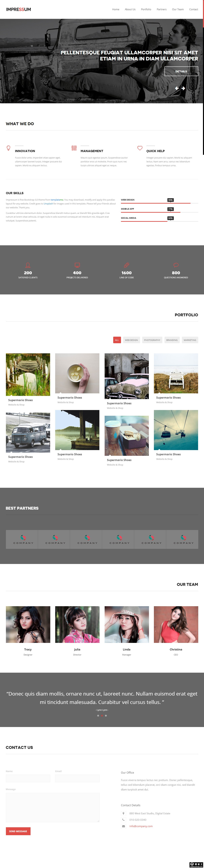Select the third testimonial dot
The width and height of the screenshot is (204, 868).
[106, 716]
